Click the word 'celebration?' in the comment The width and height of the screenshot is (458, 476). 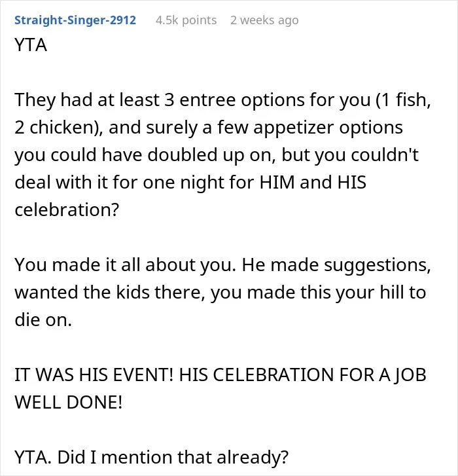pyautogui.click(x=67, y=210)
